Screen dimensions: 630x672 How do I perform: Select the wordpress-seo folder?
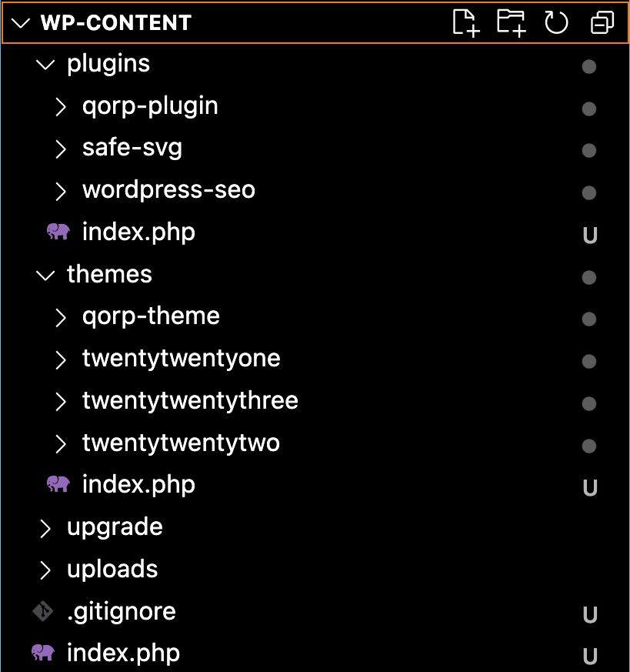[x=168, y=190]
